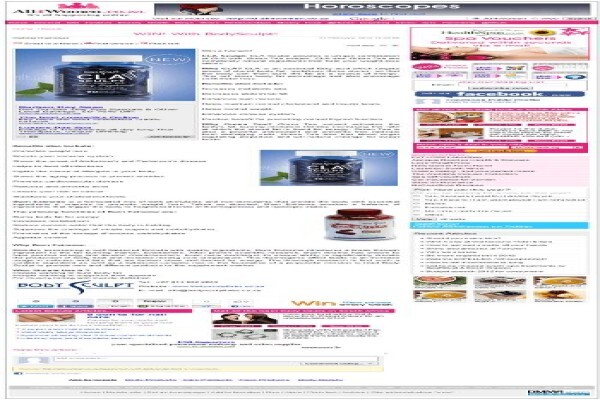Focus the Add a comment field
Viewport: 600px width, 400px height.
tap(215, 359)
